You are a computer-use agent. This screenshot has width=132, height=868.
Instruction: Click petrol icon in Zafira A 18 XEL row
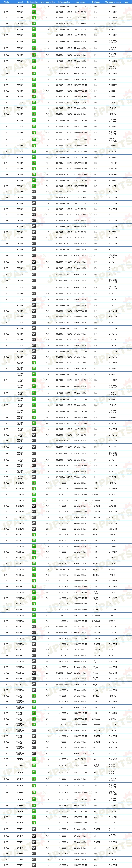34,805
